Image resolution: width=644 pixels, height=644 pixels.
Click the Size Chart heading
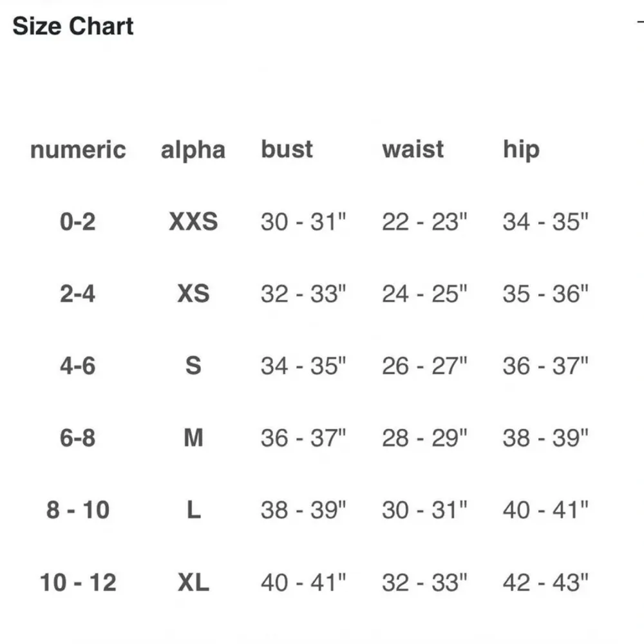(73, 26)
